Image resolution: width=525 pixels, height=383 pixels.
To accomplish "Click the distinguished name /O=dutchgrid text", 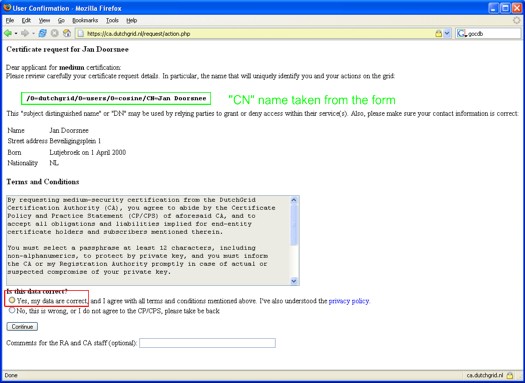I will click(116, 98).
